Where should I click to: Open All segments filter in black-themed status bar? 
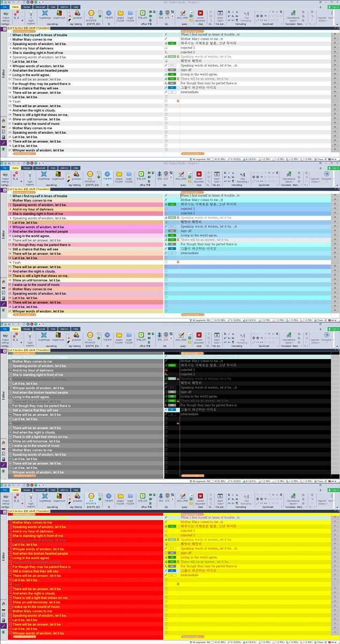[198, 481]
